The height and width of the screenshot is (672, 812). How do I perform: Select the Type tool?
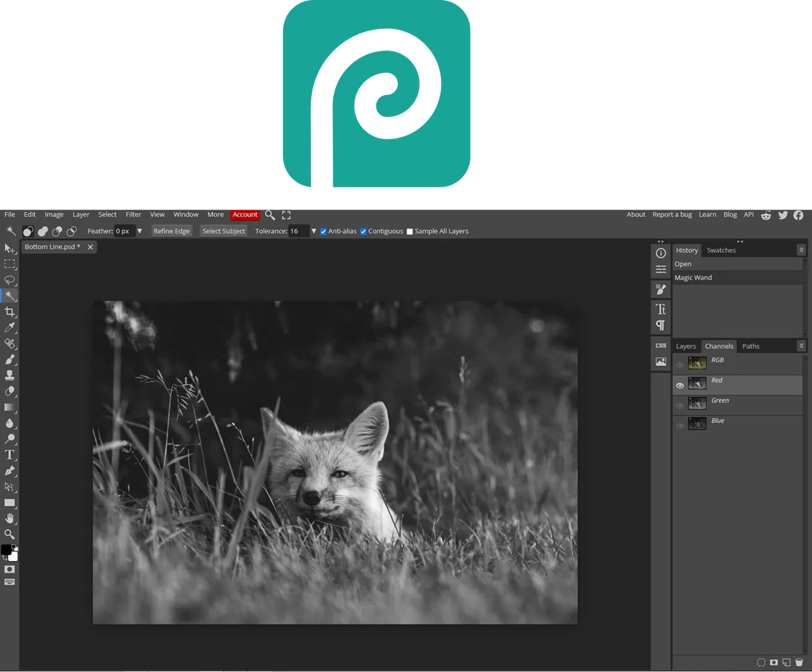[x=10, y=455]
